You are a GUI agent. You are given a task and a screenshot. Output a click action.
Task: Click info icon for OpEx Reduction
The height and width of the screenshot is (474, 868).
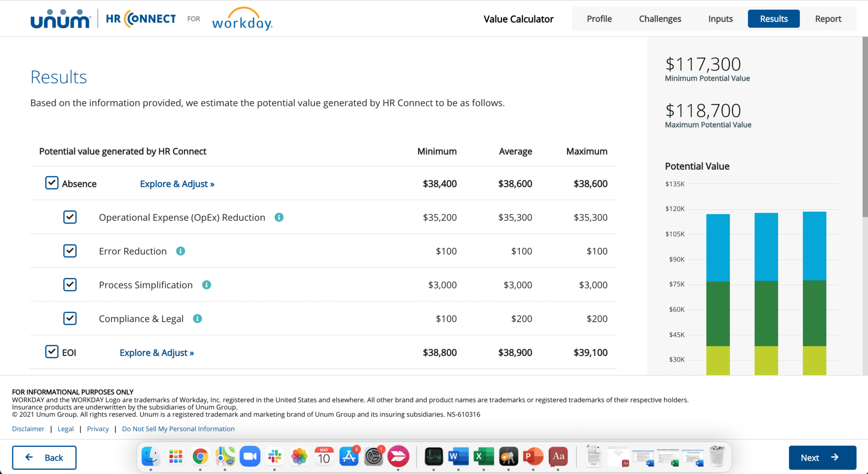pos(279,217)
